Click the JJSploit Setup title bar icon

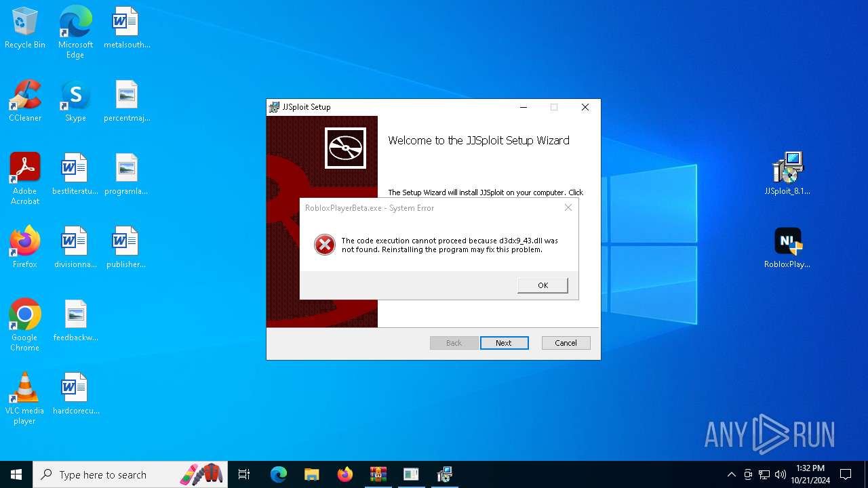click(x=274, y=107)
